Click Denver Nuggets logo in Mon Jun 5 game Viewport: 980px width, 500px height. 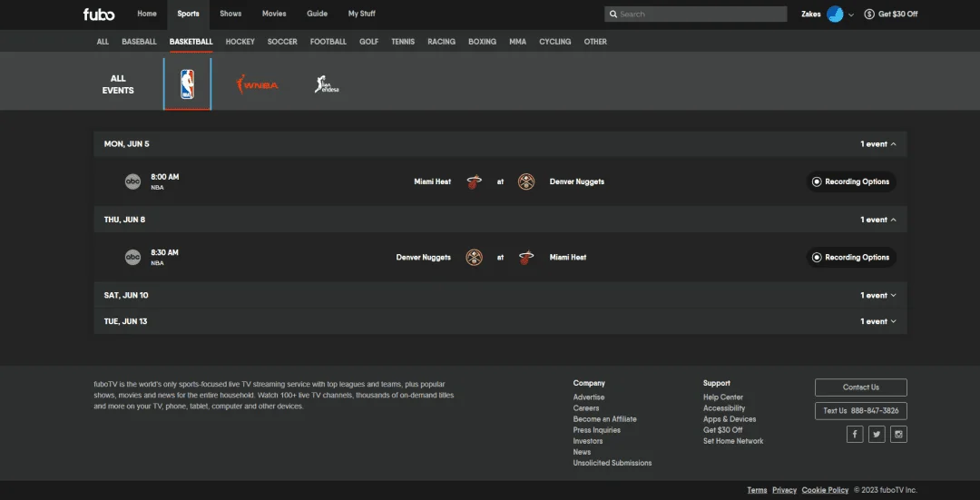click(x=526, y=181)
